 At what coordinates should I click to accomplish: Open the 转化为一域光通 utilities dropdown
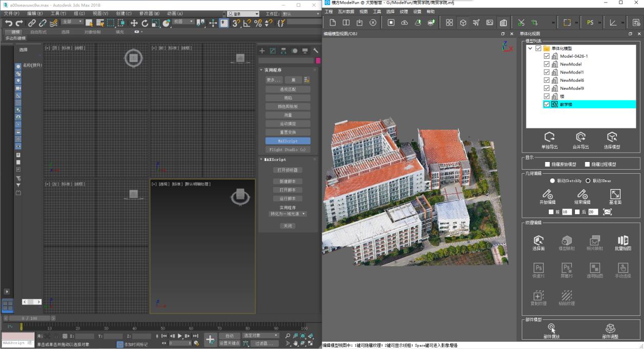click(x=288, y=214)
